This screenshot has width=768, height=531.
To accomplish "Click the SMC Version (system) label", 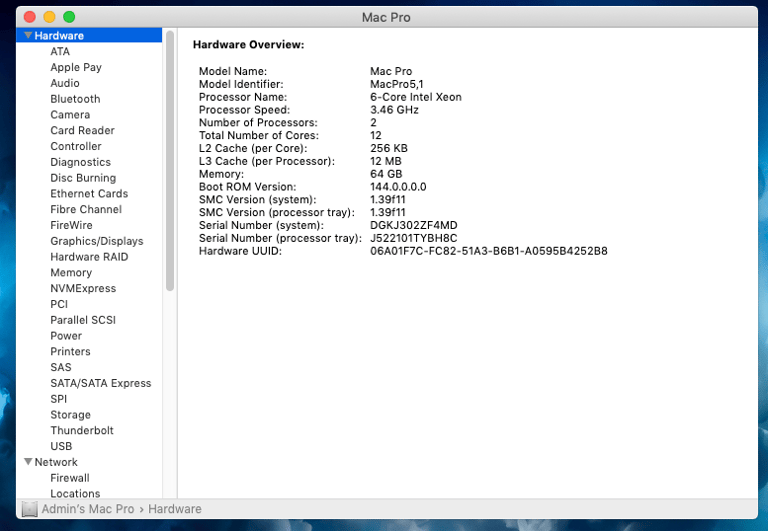I will [x=257, y=199].
